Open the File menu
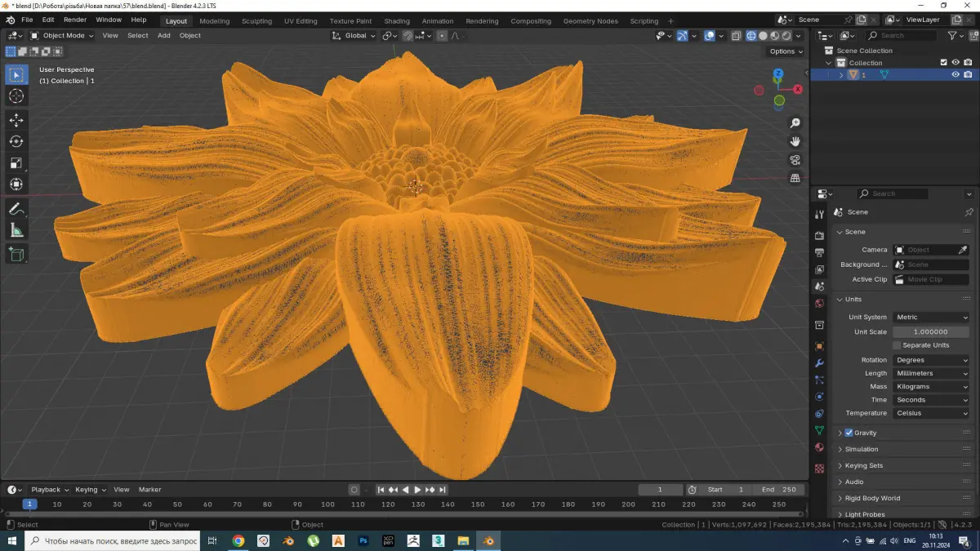 (27, 20)
